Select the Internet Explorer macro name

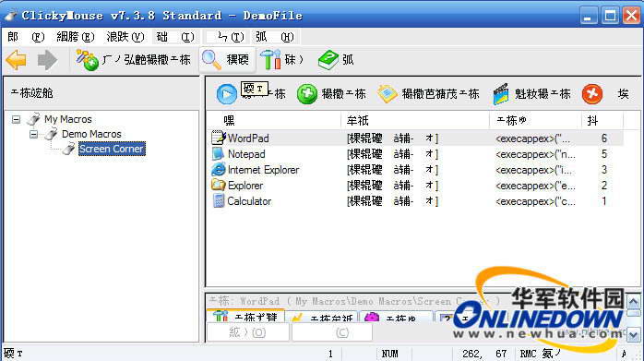pyautogui.click(x=263, y=169)
